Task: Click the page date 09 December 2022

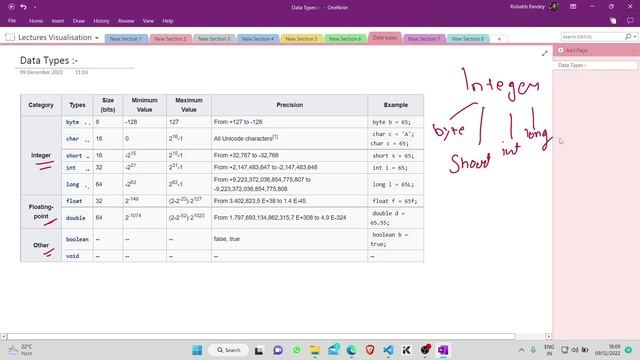Action: coord(41,72)
